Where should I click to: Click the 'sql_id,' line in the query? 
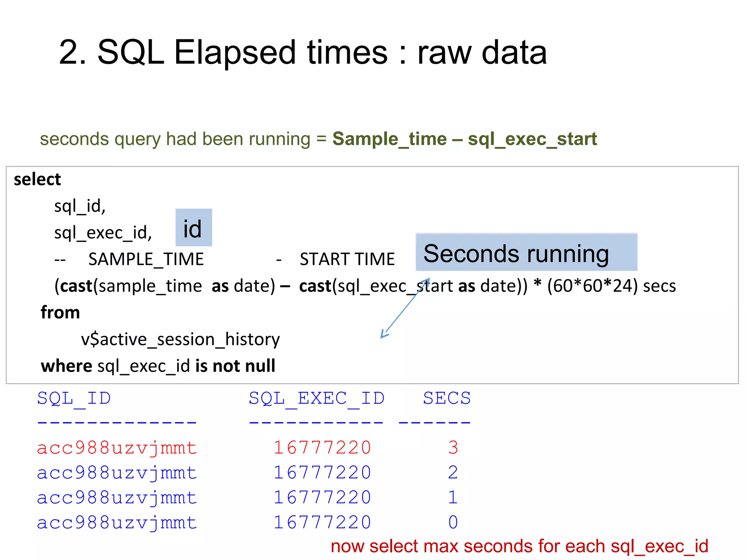pos(80,206)
